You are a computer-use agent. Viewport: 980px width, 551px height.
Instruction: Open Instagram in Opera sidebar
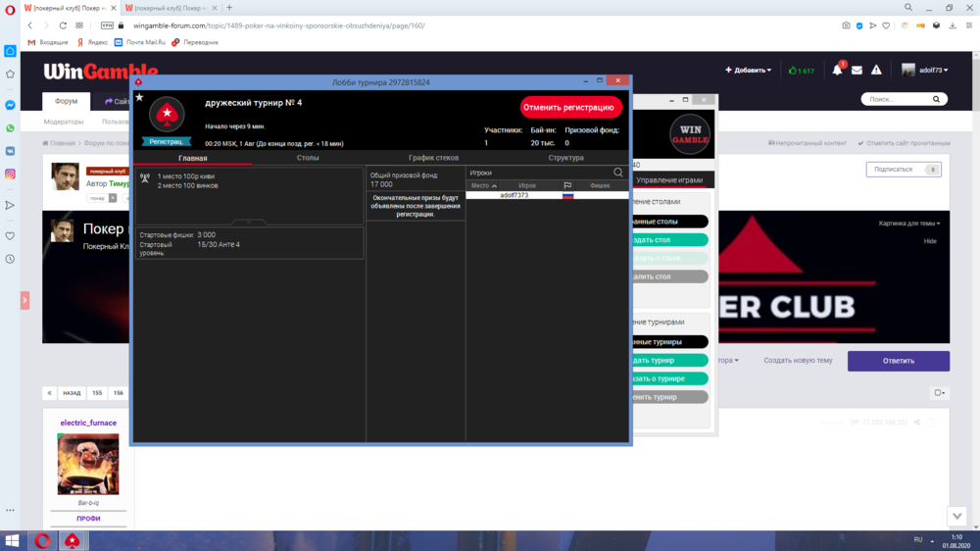coord(10,175)
